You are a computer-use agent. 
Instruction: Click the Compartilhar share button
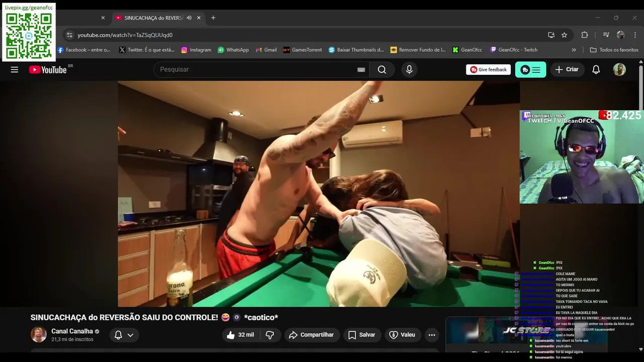tap(311, 335)
